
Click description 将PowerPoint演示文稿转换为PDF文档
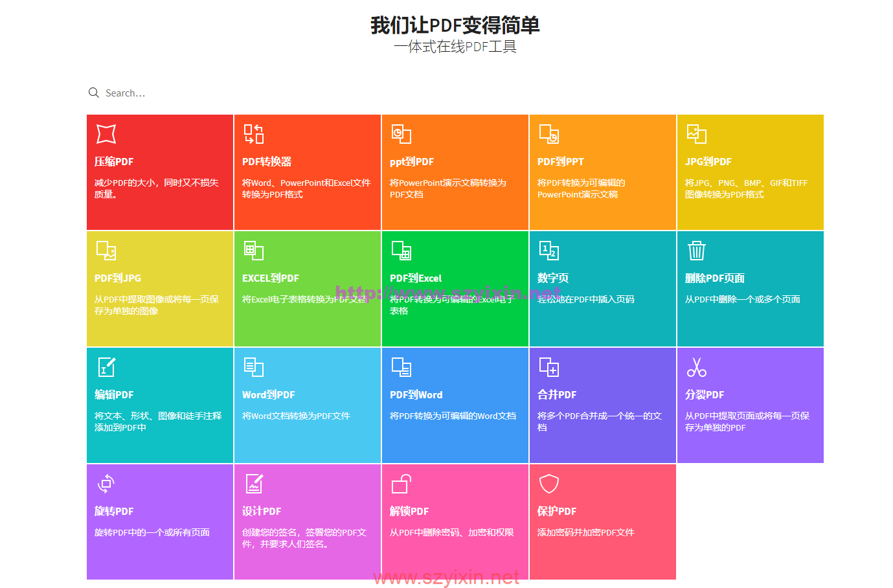point(448,188)
